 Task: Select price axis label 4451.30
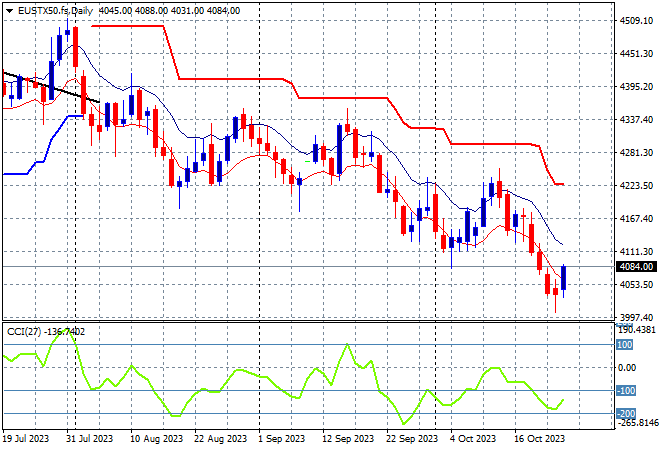(x=636, y=53)
